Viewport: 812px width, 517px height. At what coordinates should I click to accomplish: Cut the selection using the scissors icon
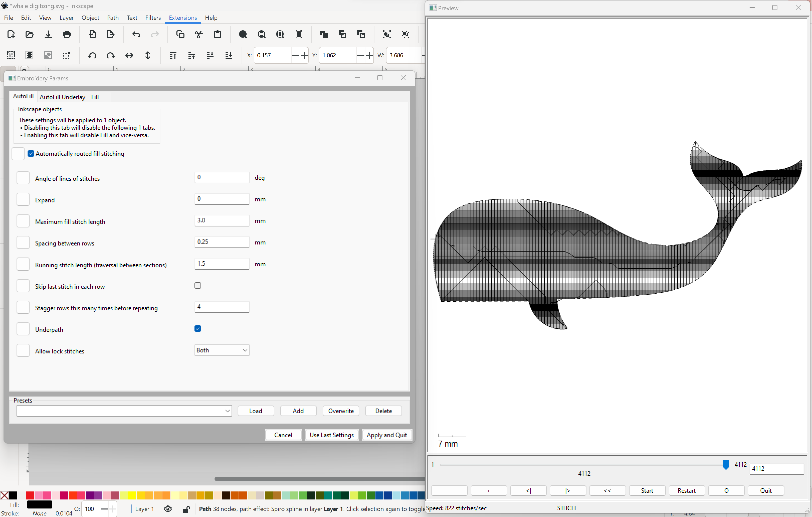click(199, 34)
